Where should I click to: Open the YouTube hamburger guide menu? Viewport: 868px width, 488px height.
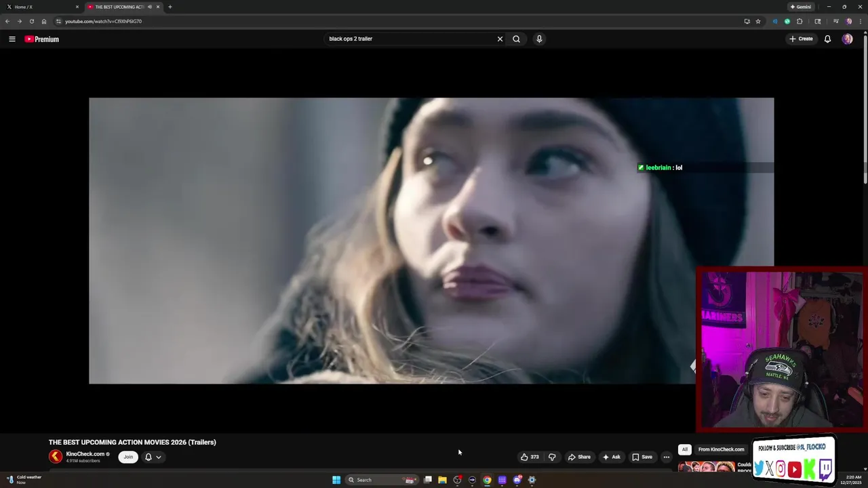coord(12,39)
